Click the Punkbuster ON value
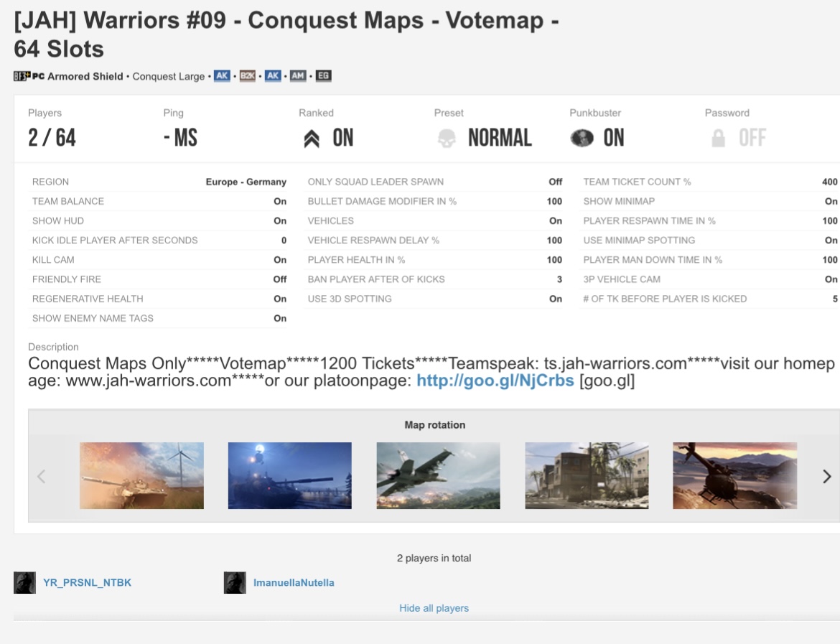The image size is (840, 644). click(614, 138)
